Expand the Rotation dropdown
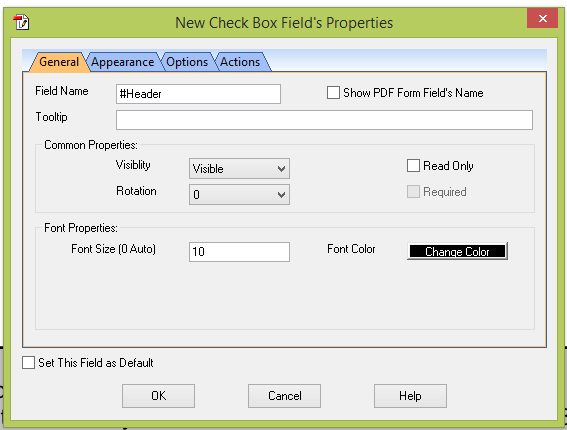Viewport: 567px width, 430px height. [x=239, y=195]
